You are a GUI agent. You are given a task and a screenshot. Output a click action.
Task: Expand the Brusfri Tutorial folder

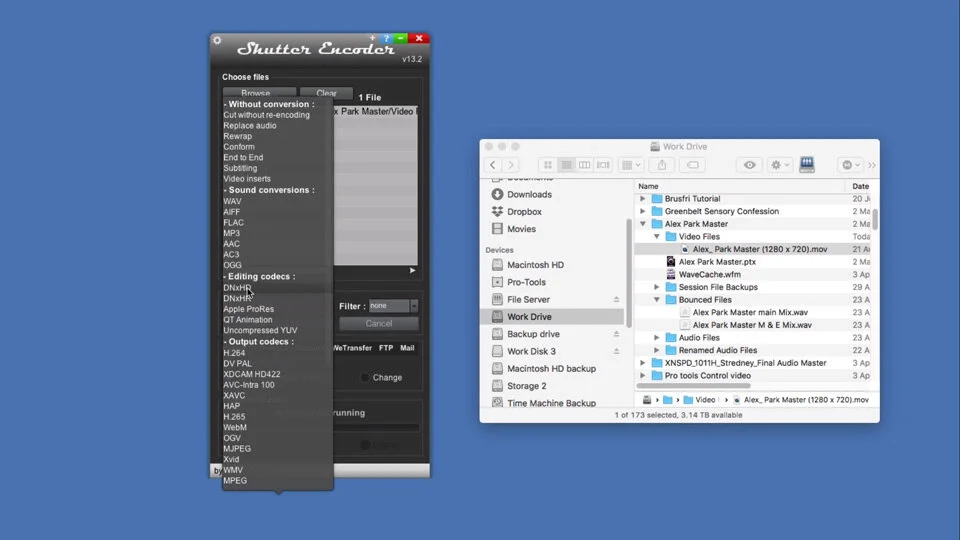(642, 198)
